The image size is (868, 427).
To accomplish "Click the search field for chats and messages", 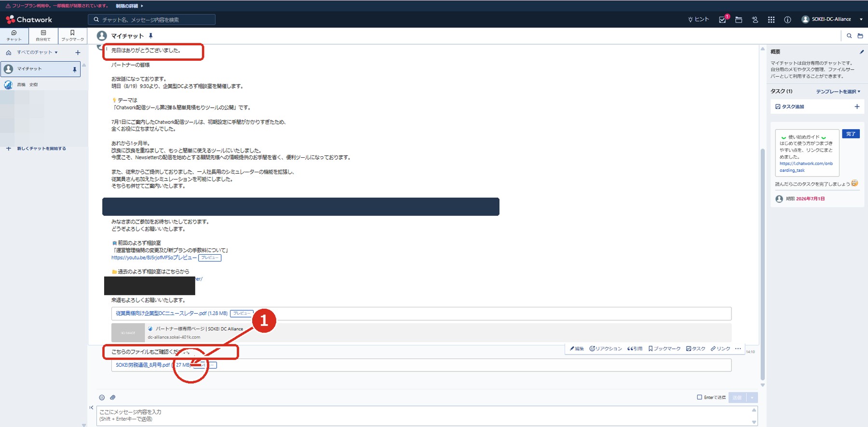I will pos(151,19).
